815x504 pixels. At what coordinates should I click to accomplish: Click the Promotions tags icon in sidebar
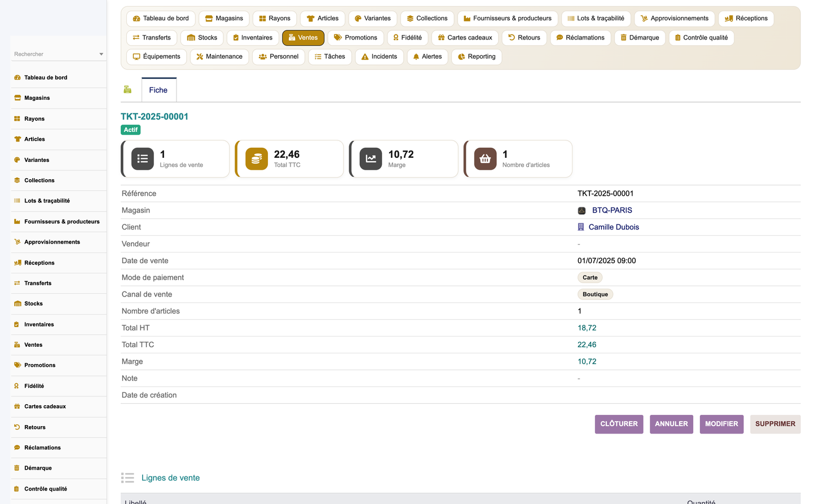[17, 365]
